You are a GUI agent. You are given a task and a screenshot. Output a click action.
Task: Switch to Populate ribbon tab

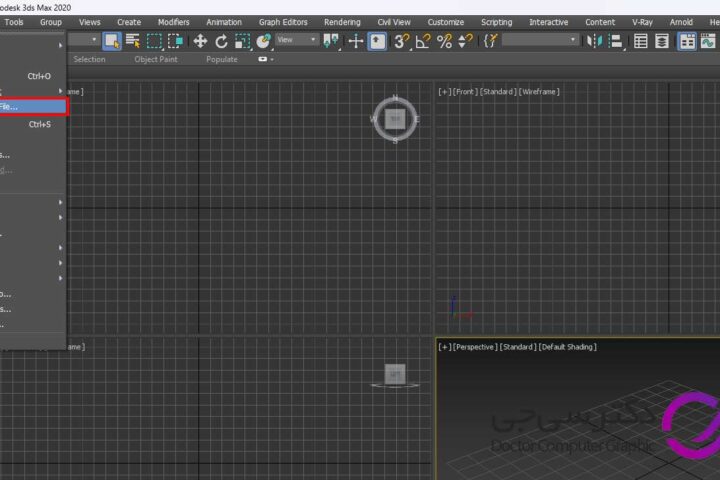coord(222,59)
